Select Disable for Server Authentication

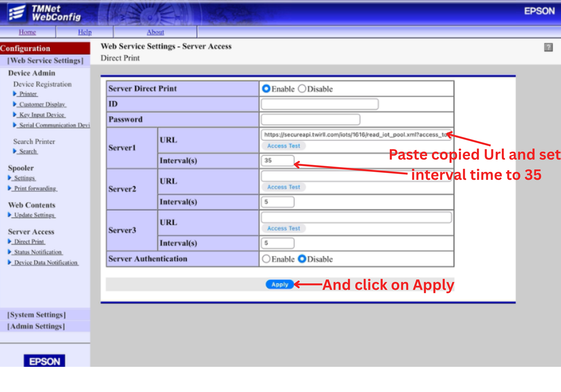(302, 259)
